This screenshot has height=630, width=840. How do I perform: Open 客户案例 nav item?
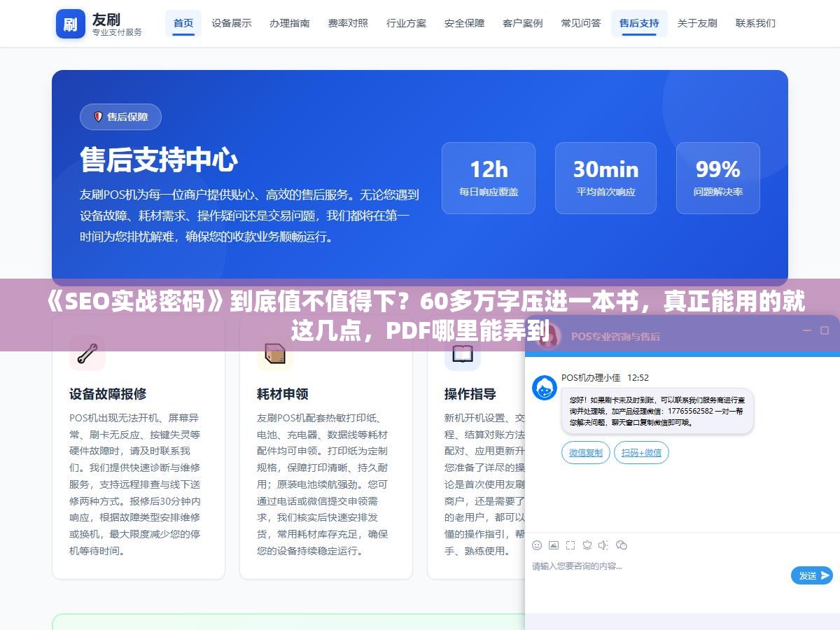522,23
